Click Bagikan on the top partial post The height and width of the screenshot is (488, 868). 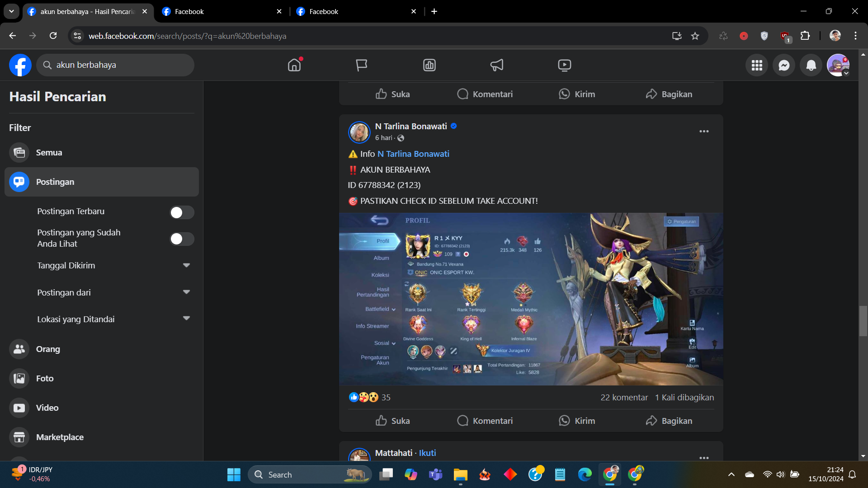[x=669, y=94]
